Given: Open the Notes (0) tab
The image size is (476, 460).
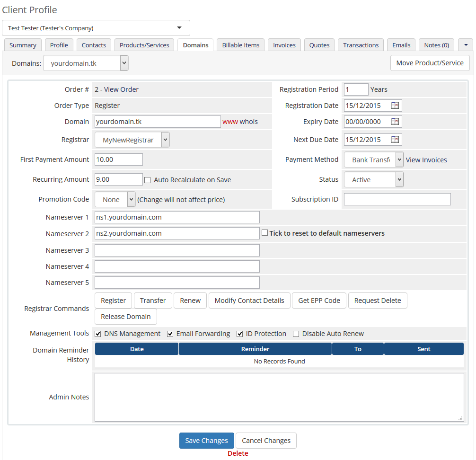Looking at the screenshot, I should (437, 45).
